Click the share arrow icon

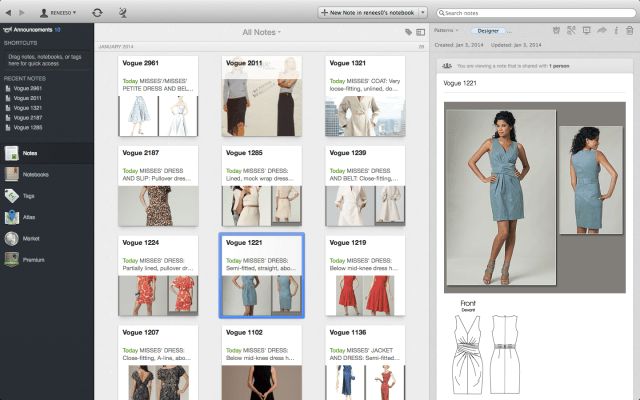(602, 30)
